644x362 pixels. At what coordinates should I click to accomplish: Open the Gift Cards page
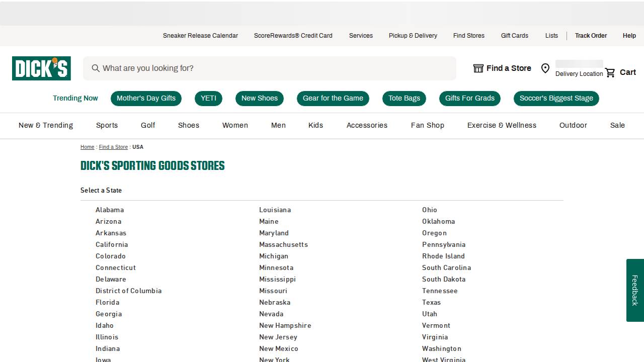(x=514, y=36)
